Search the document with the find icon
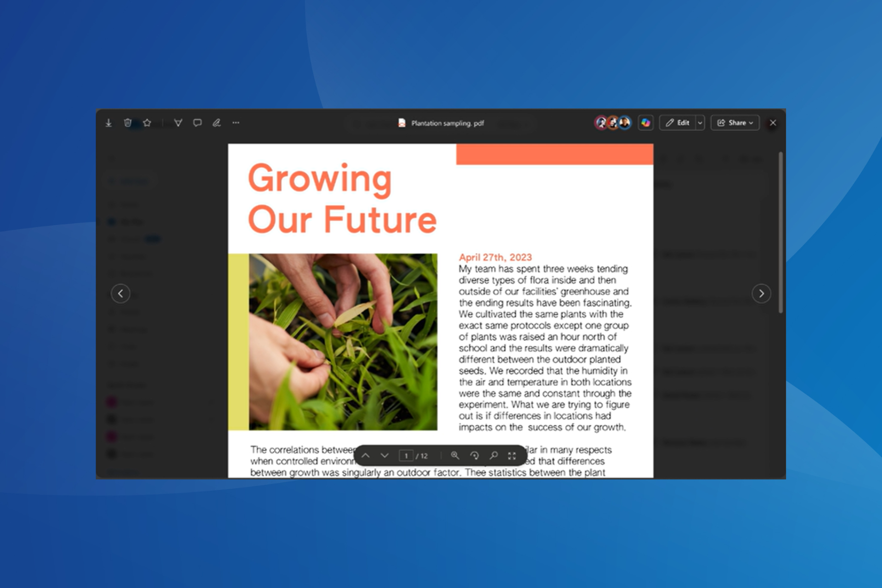Image resolution: width=882 pixels, height=588 pixels. point(494,455)
